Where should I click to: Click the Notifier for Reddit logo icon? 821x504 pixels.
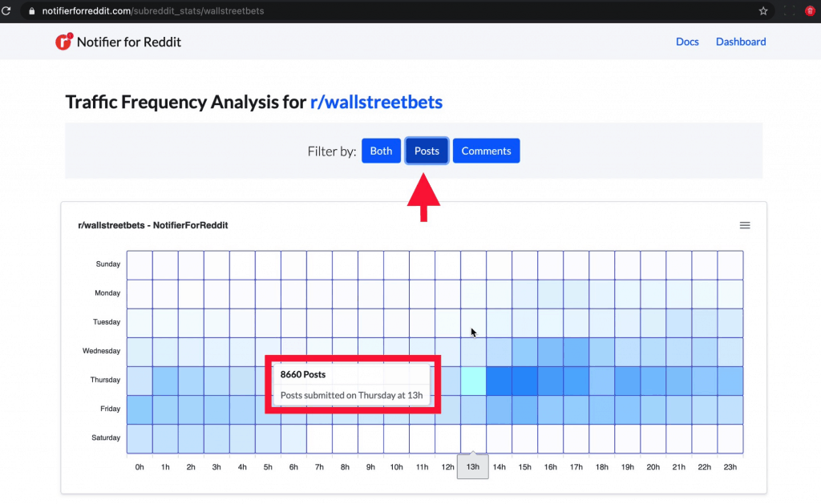(x=64, y=42)
